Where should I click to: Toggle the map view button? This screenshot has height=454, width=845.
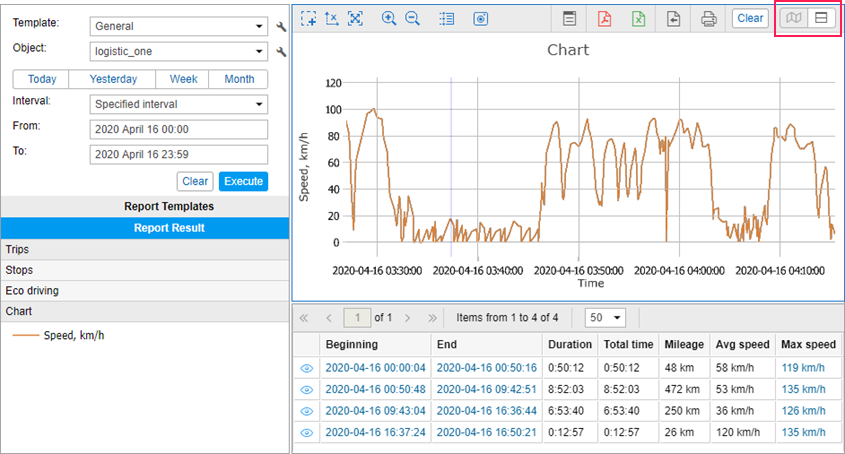pyautogui.click(x=794, y=18)
